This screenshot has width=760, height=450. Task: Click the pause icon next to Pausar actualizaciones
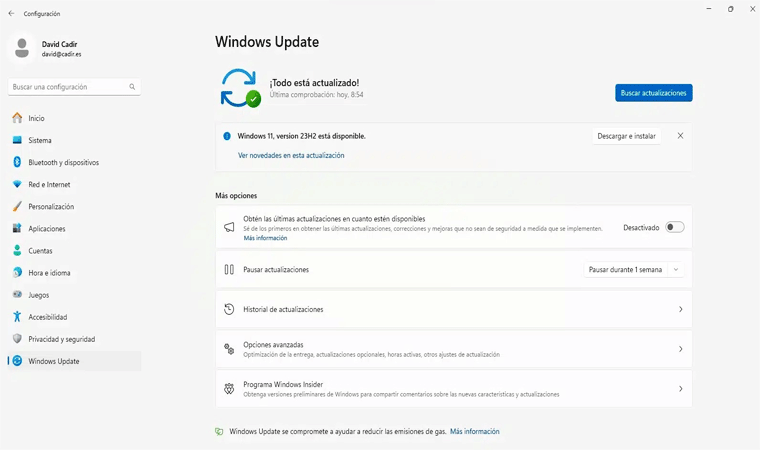[229, 270]
